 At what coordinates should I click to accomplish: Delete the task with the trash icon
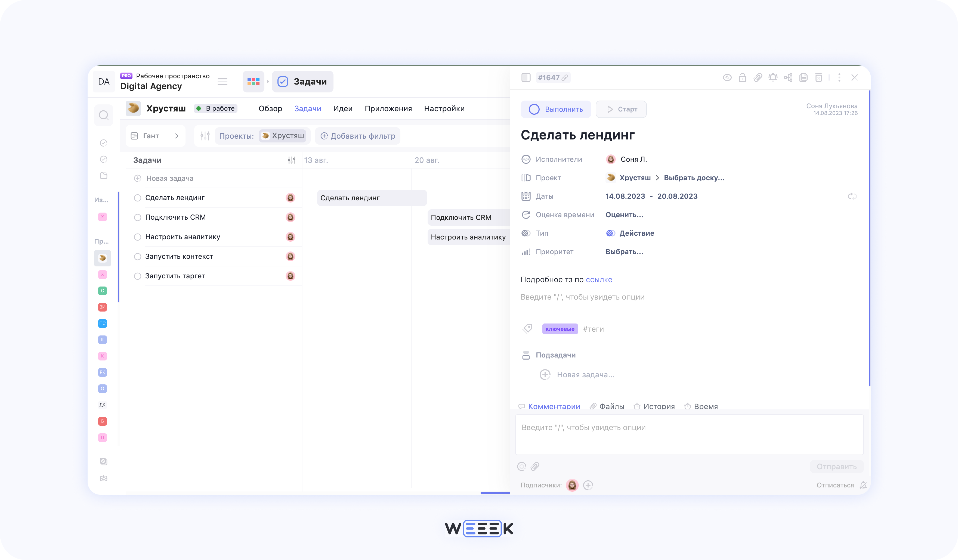819,77
